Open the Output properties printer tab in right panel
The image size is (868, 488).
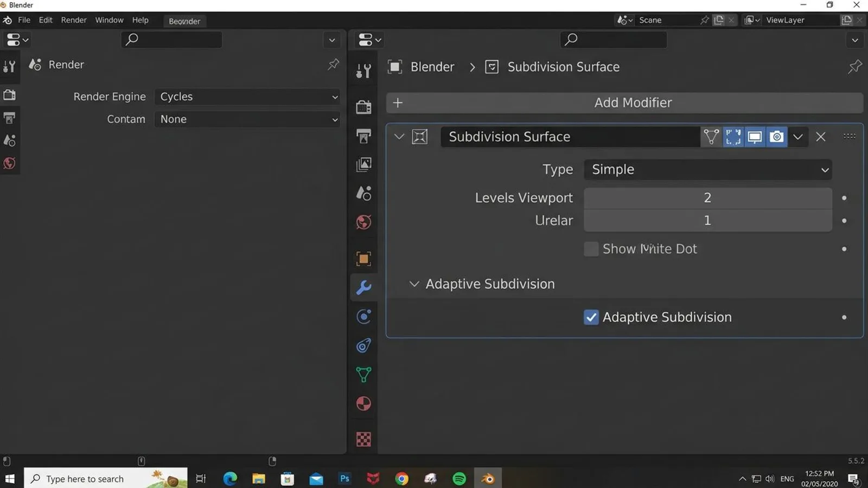(x=363, y=136)
